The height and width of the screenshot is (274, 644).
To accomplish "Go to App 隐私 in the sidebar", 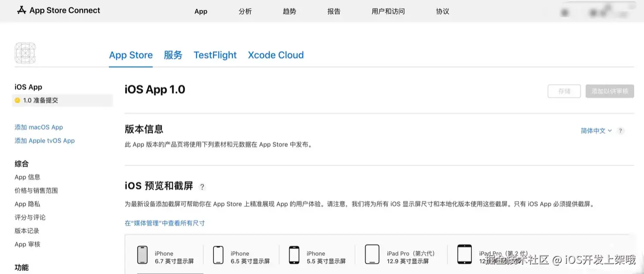I will (x=27, y=204).
